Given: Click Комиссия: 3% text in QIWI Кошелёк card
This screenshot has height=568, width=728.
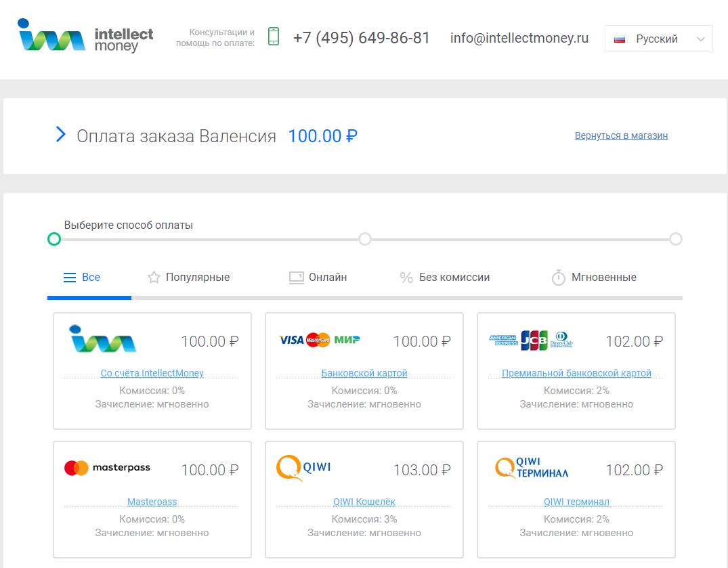Looking at the screenshot, I should [x=364, y=519].
